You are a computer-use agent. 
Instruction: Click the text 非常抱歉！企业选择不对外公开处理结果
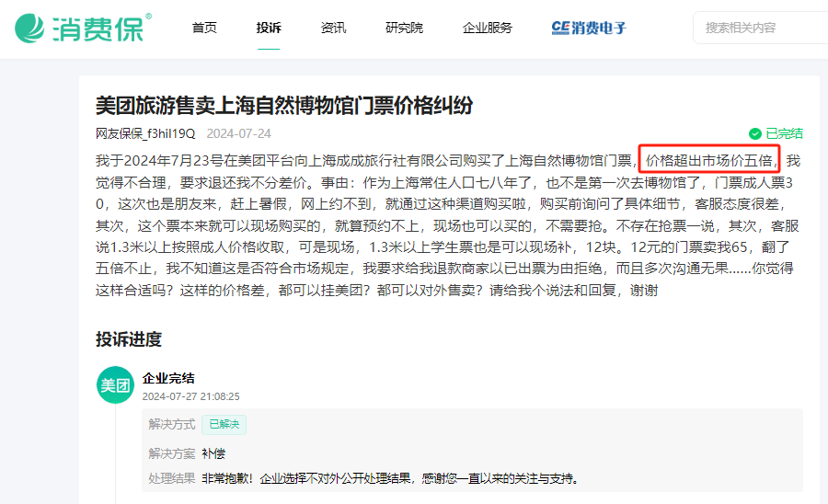(x=306, y=478)
